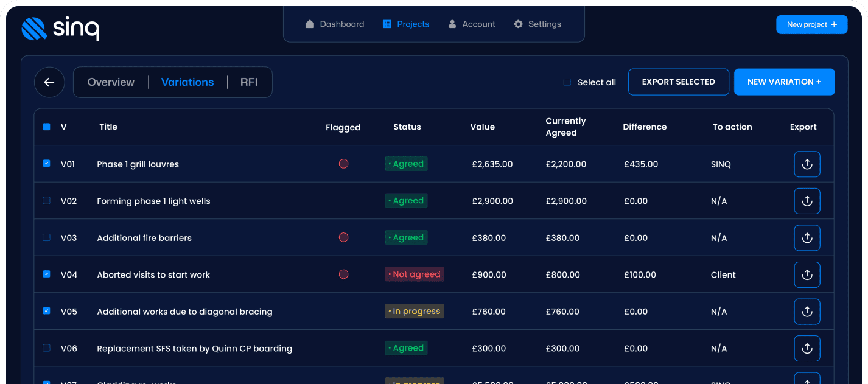
Task: Click the red flag on V01
Action: pyautogui.click(x=343, y=164)
